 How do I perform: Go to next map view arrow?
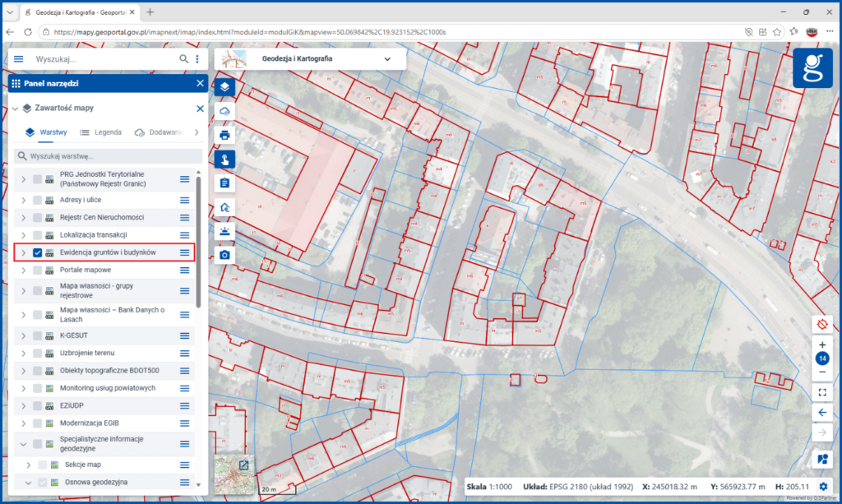(x=822, y=432)
